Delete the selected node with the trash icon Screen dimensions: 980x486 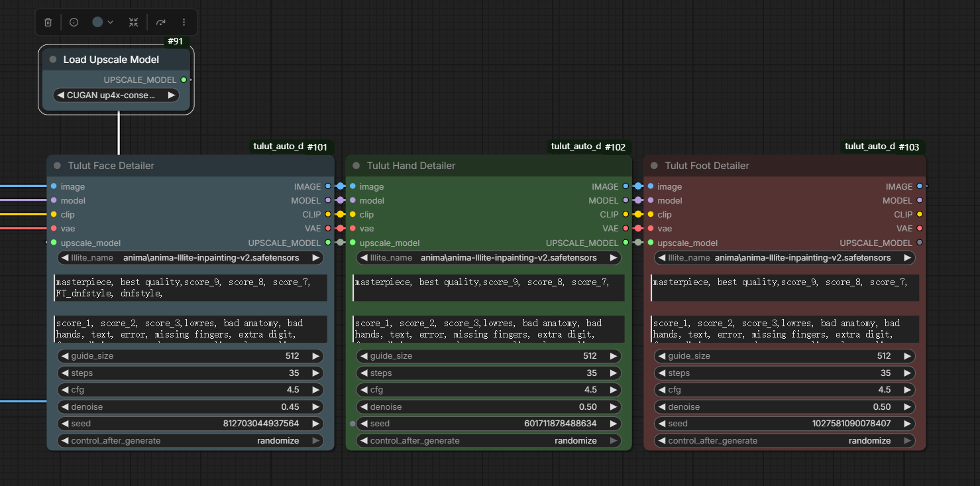tap(48, 22)
